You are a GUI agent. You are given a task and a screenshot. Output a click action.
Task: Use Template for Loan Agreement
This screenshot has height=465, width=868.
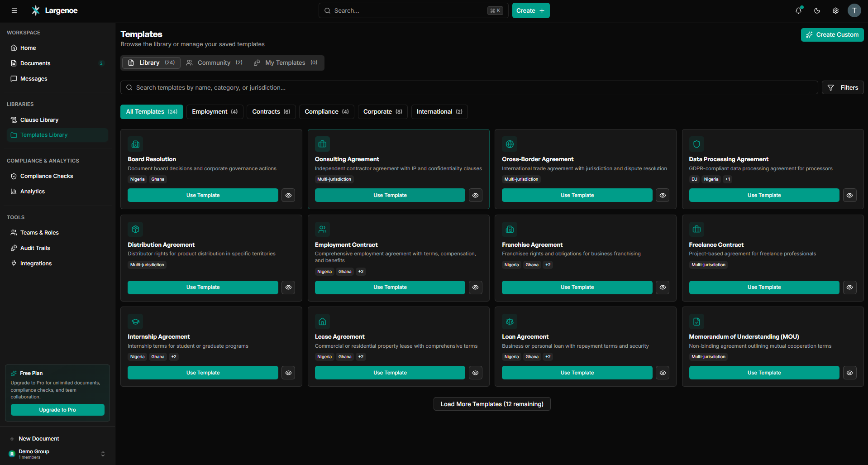(x=577, y=373)
